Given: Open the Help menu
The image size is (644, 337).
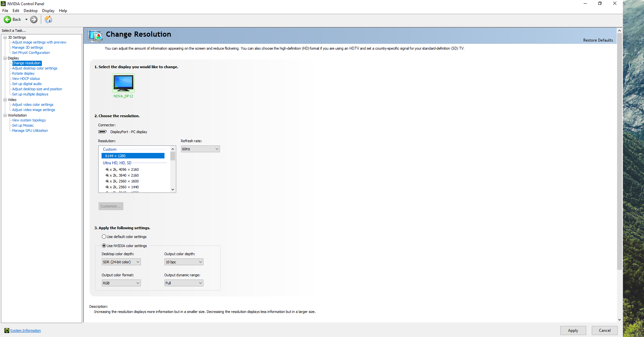Looking at the screenshot, I should click(x=63, y=11).
